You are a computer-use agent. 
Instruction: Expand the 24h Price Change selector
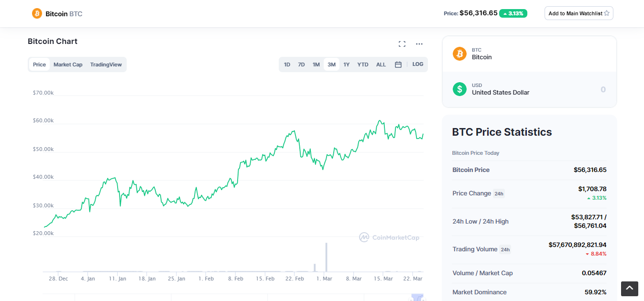(499, 193)
